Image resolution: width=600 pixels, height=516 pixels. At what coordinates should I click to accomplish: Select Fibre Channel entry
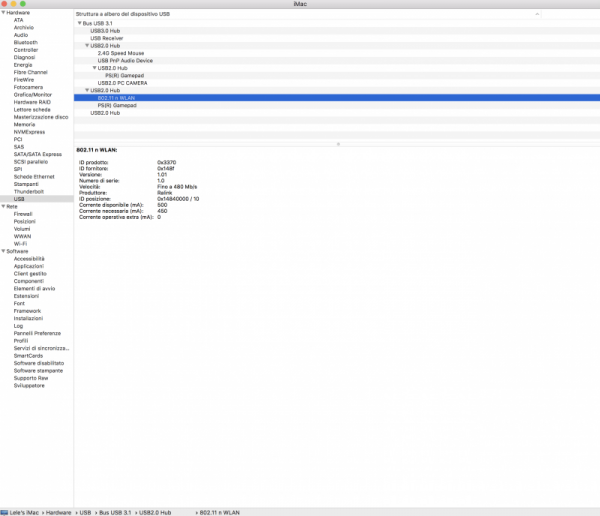tap(31, 72)
